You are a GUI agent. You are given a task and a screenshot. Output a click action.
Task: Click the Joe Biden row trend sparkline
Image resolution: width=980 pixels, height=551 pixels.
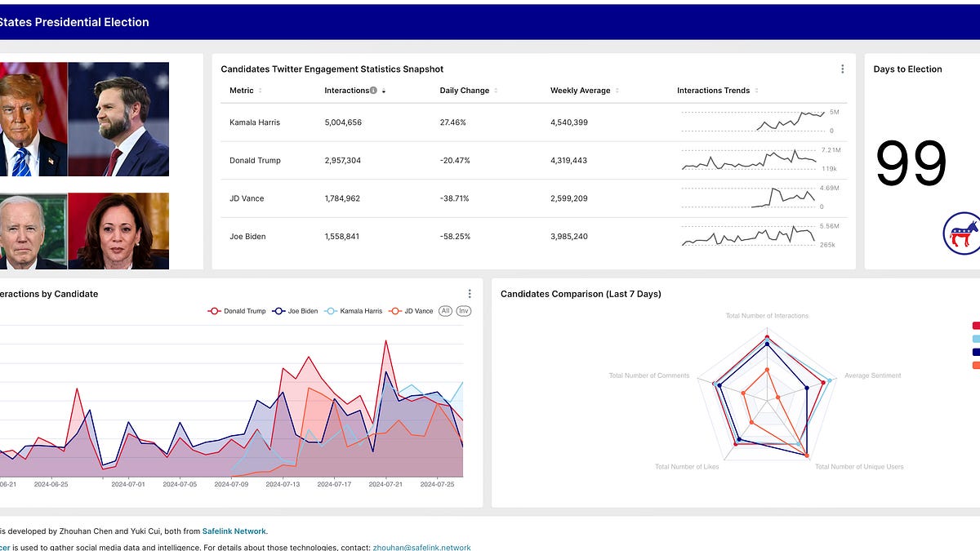pos(750,236)
